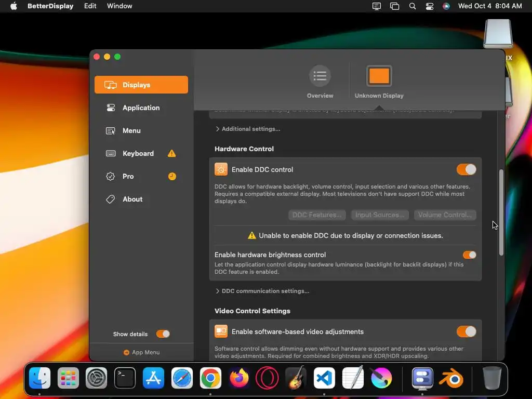Go to the Menu settings section
The width and height of the screenshot is (532, 399).
(141, 130)
